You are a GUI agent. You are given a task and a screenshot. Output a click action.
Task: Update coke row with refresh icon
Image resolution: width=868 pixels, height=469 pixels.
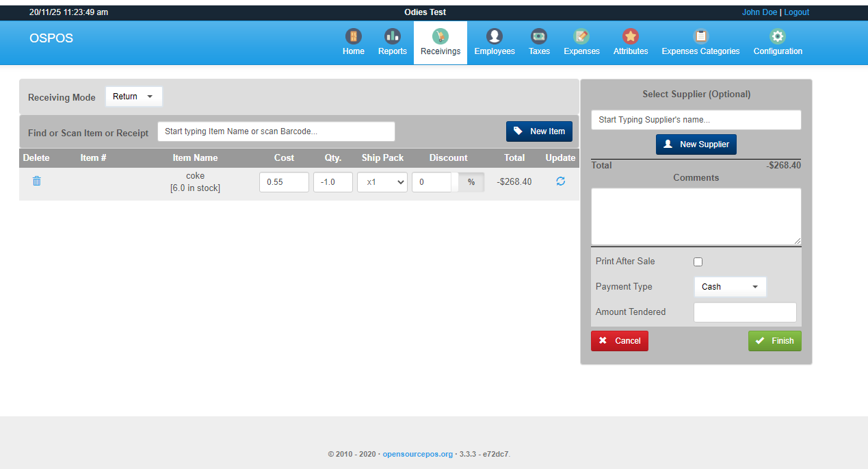(x=560, y=181)
